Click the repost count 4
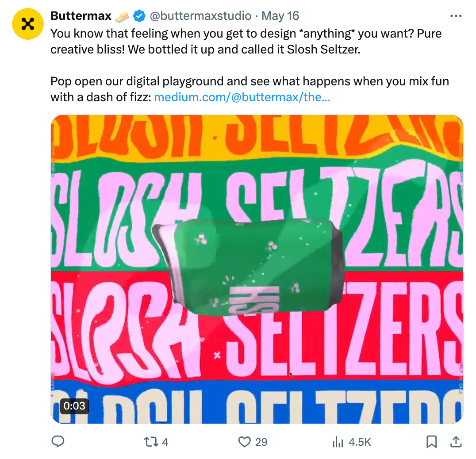The width and height of the screenshot is (476, 459). [165, 442]
